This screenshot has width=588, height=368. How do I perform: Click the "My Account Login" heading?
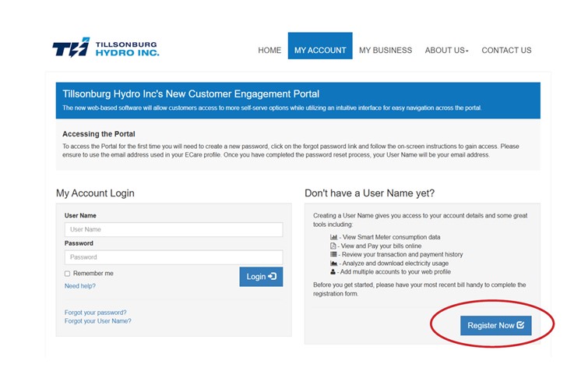(x=95, y=193)
